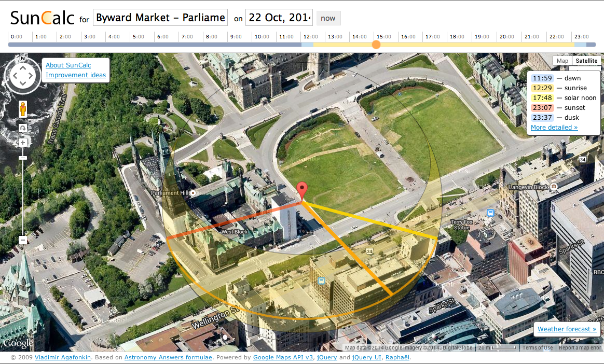Image resolution: width=604 pixels, height=364 pixels.
Task: Click the transit station icon near Wellington St
Action: coord(322,281)
